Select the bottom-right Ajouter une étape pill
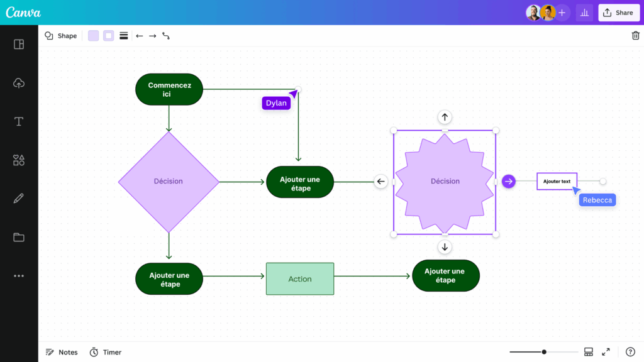This screenshot has height=362, width=644. 446,275
